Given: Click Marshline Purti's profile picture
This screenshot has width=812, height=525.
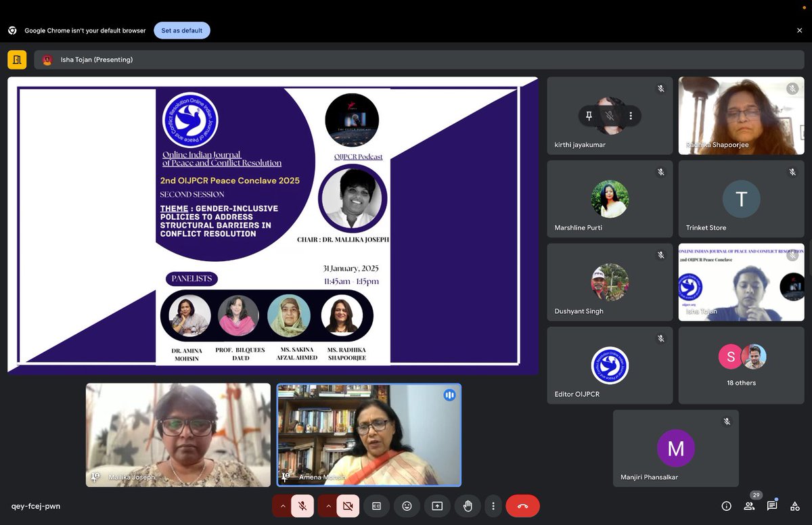Looking at the screenshot, I should pyautogui.click(x=610, y=199).
